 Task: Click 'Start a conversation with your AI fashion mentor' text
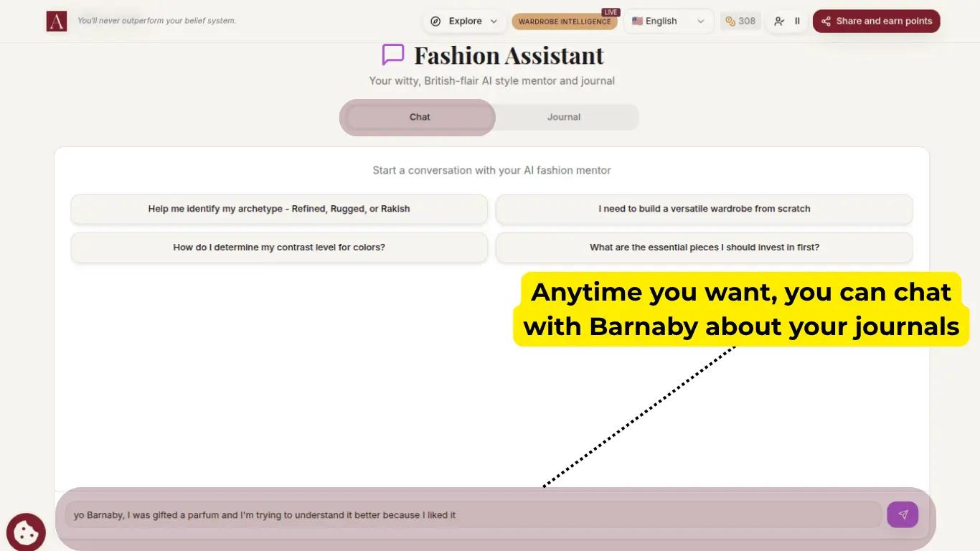click(491, 171)
